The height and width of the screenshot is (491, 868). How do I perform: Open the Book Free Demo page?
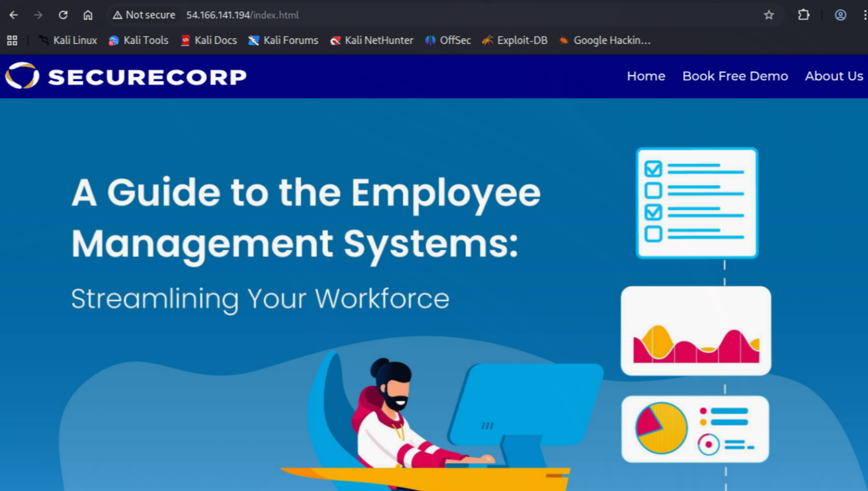[735, 76]
